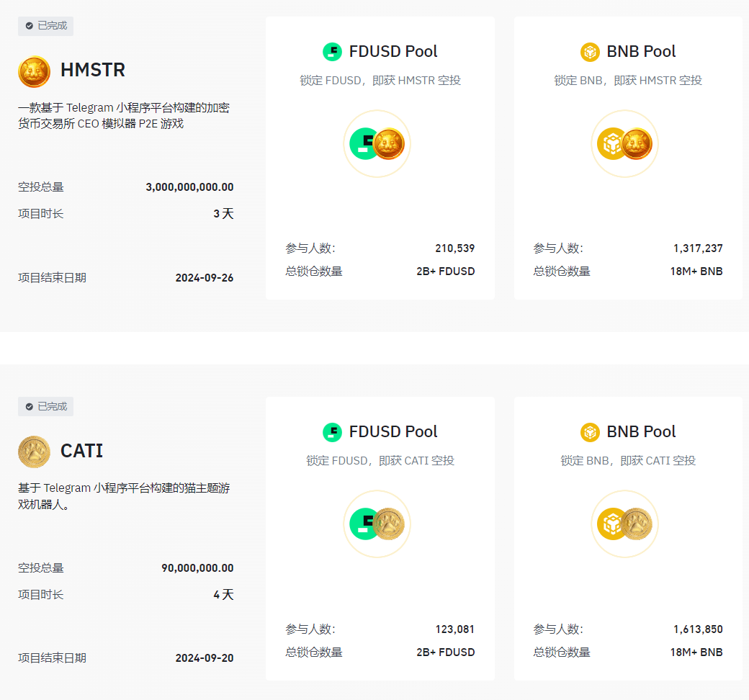This screenshot has width=749, height=700.
Task: Click the end date 2024-09-26
Action: tap(205, 278)
